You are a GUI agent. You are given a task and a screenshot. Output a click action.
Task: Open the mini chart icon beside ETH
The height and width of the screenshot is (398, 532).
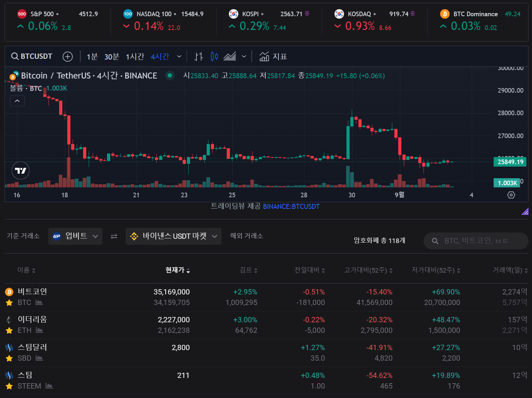tap(39, 330)
